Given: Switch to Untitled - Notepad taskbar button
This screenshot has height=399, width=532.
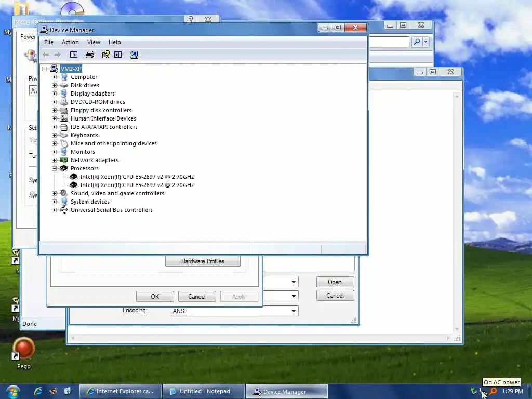Looking at the screenshot, I should point(204,392).
